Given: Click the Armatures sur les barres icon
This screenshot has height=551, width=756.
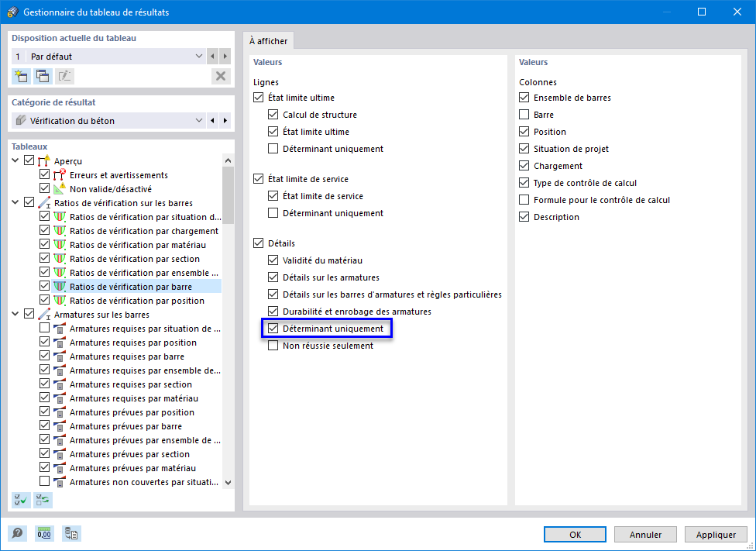Looking at the screenshot, I should (x=44, y=315).
